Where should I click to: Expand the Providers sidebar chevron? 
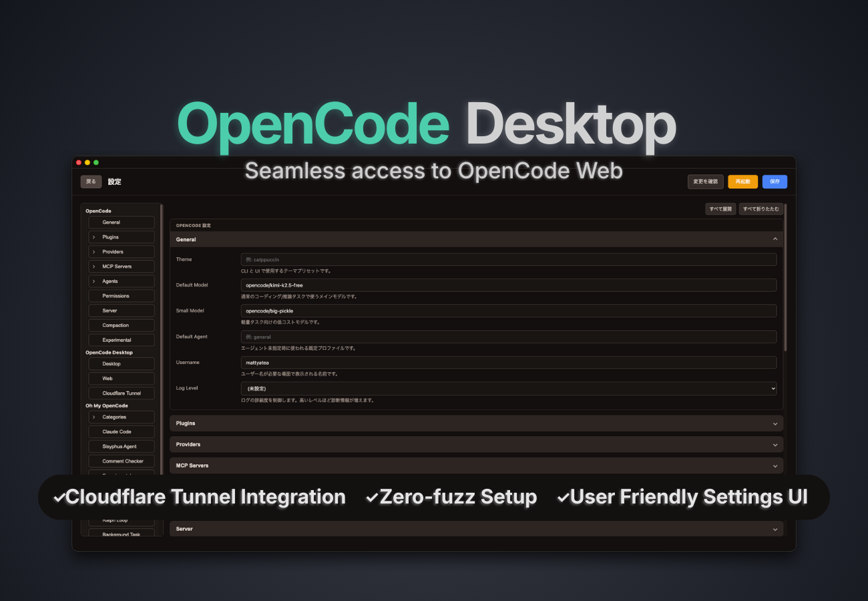pyautogui.click(x=93, y=252)
